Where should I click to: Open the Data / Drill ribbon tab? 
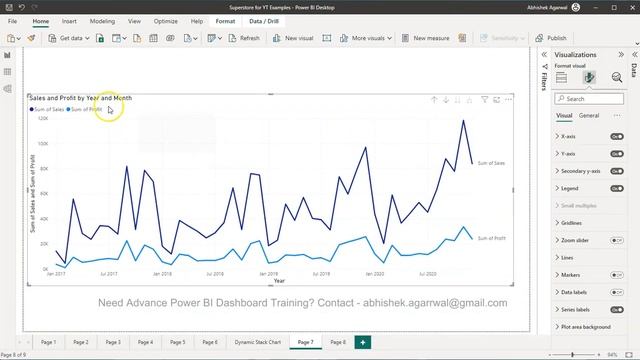264,21
